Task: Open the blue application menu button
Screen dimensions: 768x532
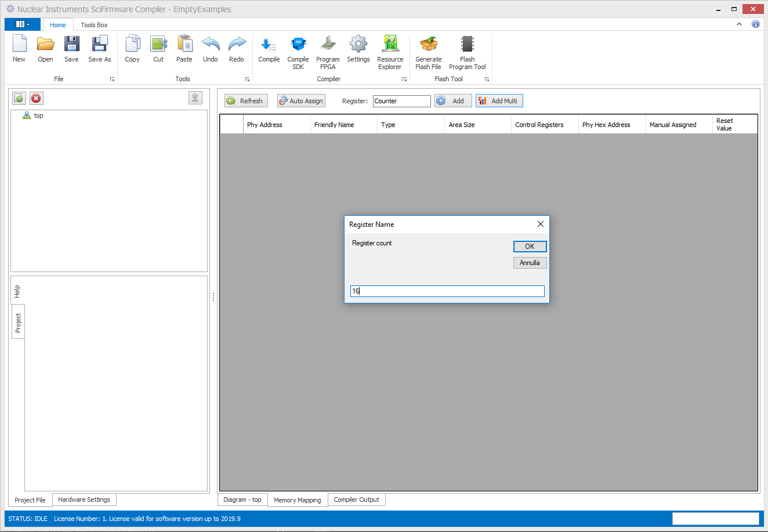Action: click(x=23, y=24)
